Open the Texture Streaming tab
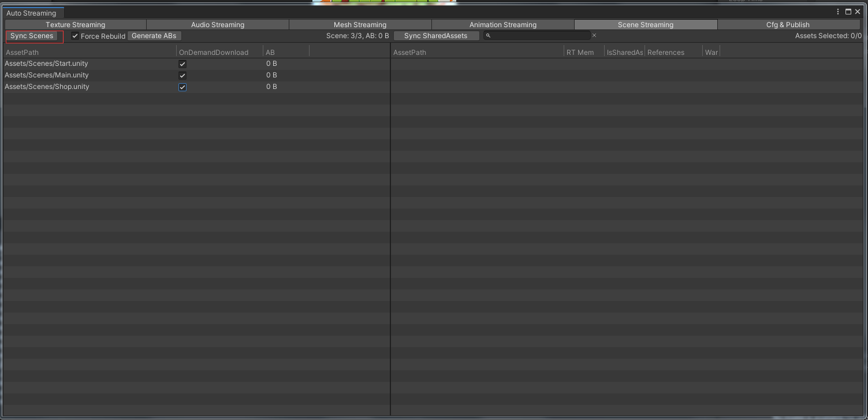Viewport: 868px width, 420px height. 76,24
